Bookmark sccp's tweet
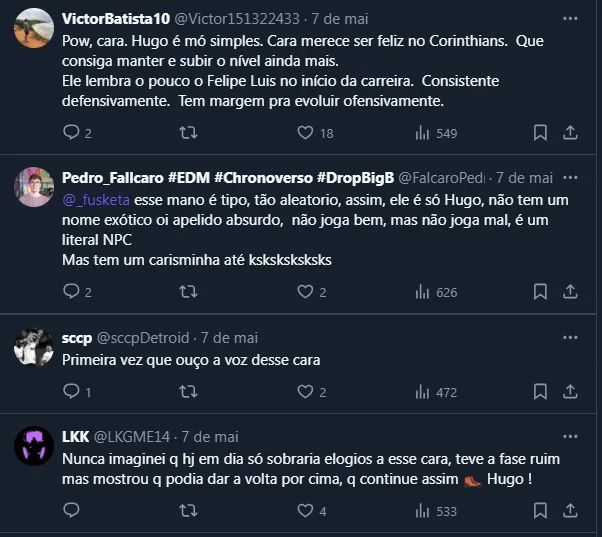Screen dimensions: 602x537 [540, 392]
